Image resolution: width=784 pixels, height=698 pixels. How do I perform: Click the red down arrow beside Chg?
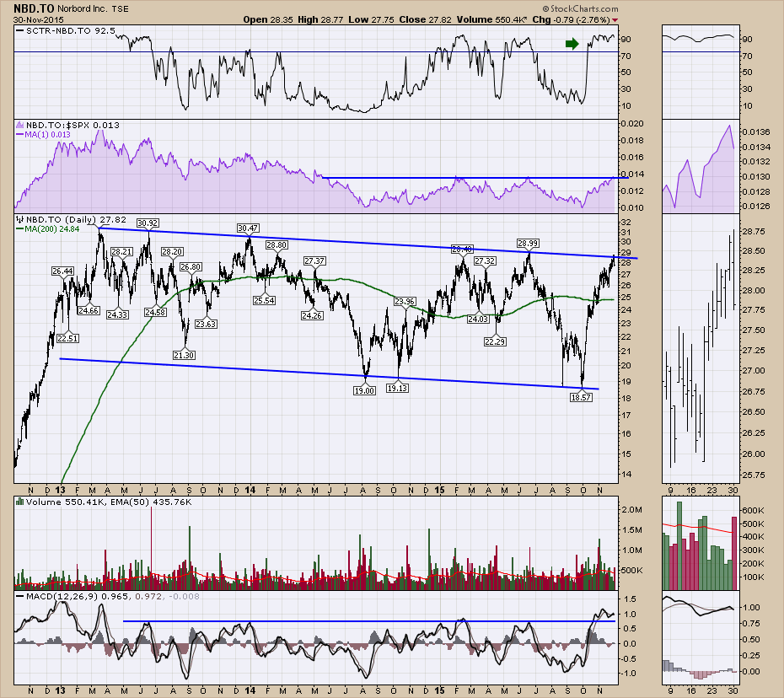click(615, 20)
